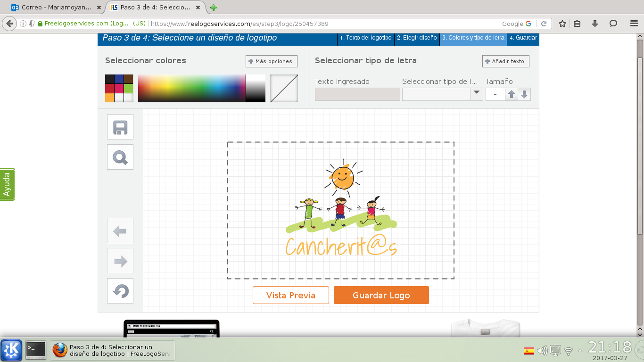
Task: Click Guardar Logo button
Action: tap(381, 295)
